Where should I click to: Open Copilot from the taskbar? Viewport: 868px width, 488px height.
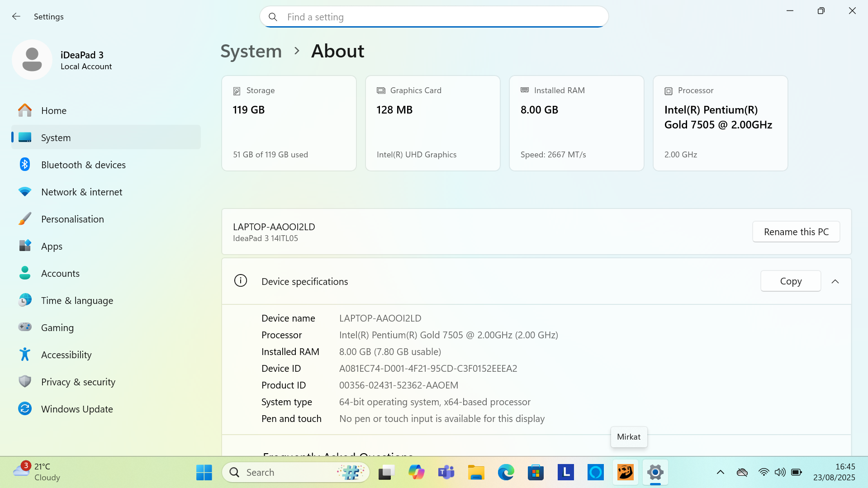pos(416,473)
